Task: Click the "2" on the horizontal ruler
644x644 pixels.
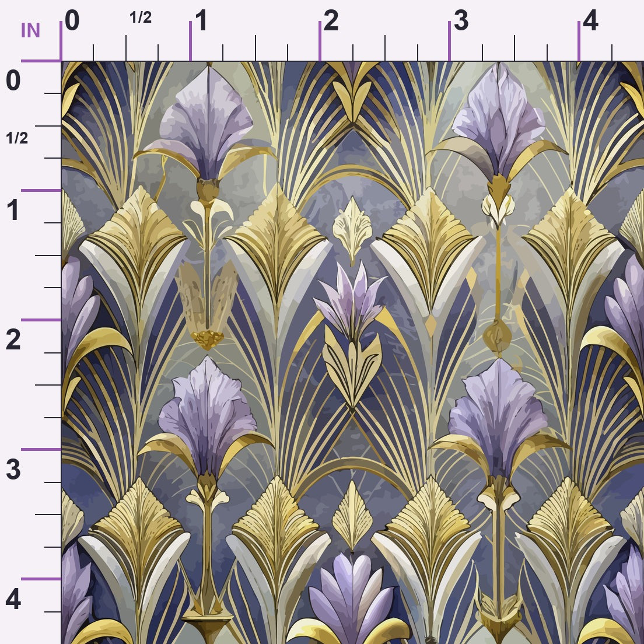Action: point(331,20)
